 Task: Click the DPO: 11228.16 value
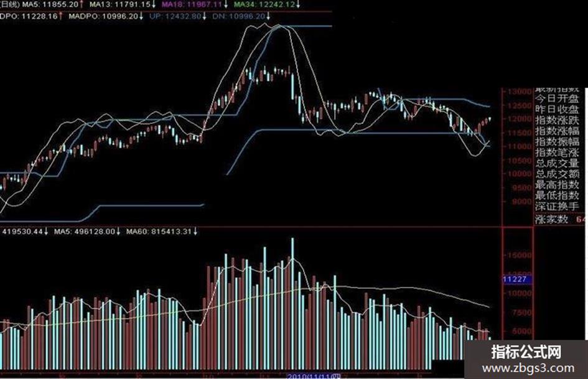point(31,16)
